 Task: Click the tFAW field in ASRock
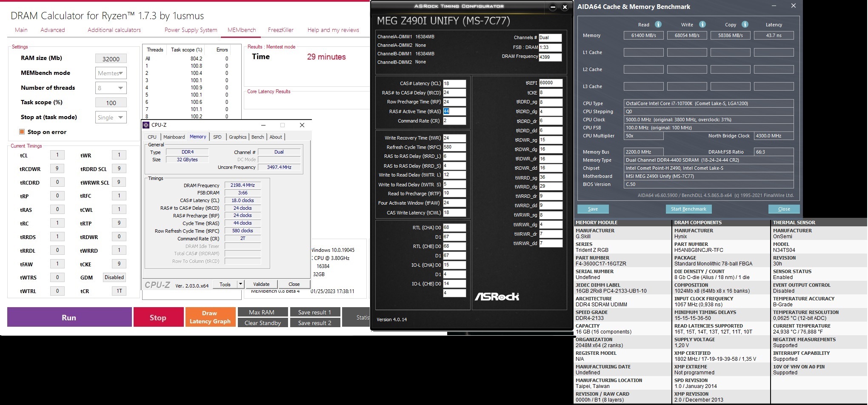point(454,202)
